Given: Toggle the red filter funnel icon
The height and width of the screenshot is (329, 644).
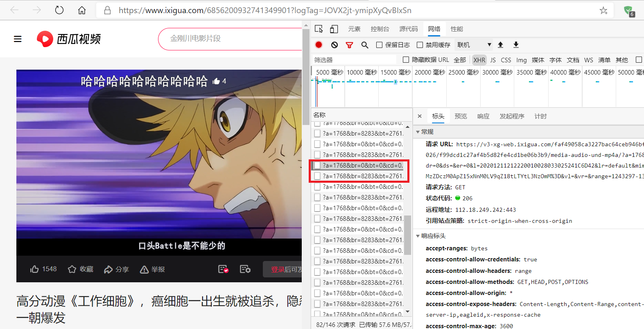Looking at the screenshot, I should (349, 45).
